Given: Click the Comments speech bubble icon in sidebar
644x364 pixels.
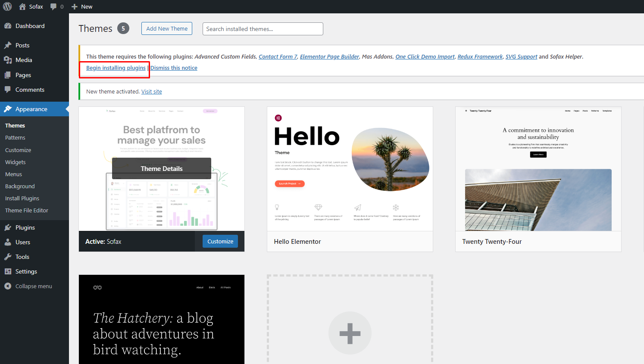Looking at the screenshot, I should click(8, 90).
